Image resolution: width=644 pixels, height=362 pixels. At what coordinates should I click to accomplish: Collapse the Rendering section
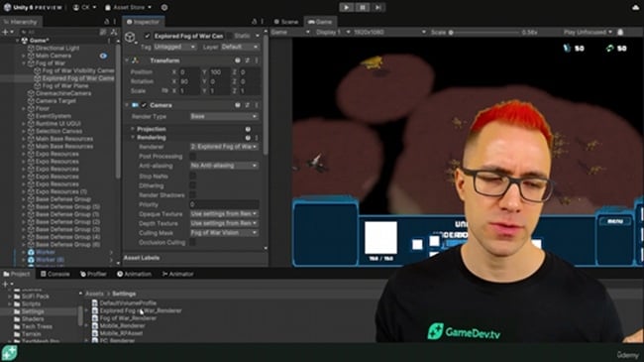[133, 138]
